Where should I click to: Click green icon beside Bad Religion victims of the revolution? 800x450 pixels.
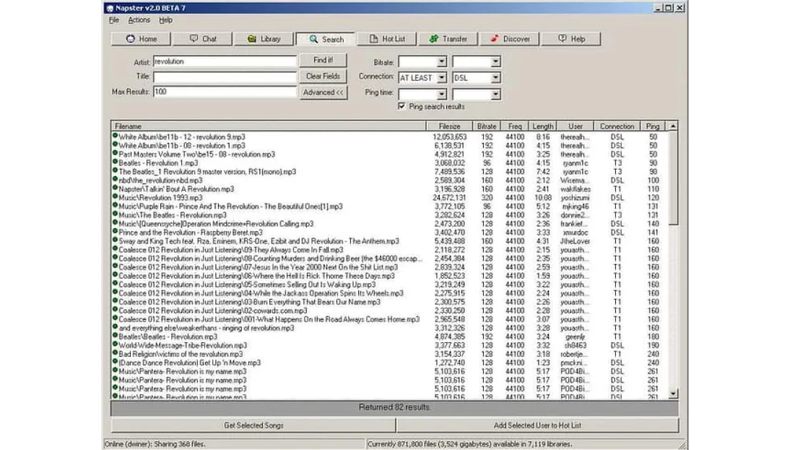pyautogui.click(x=115, y=353)
